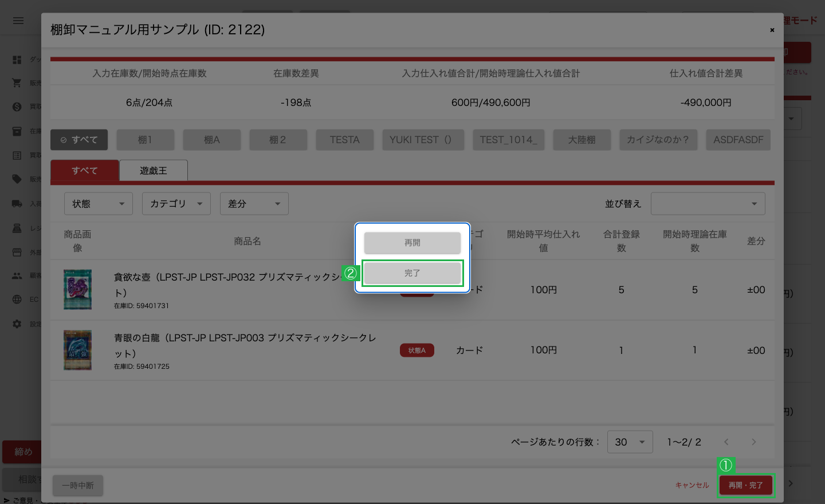Open the hamburger menu icon
This screenshot has width=825, height=504.
(x=18, y=21)
